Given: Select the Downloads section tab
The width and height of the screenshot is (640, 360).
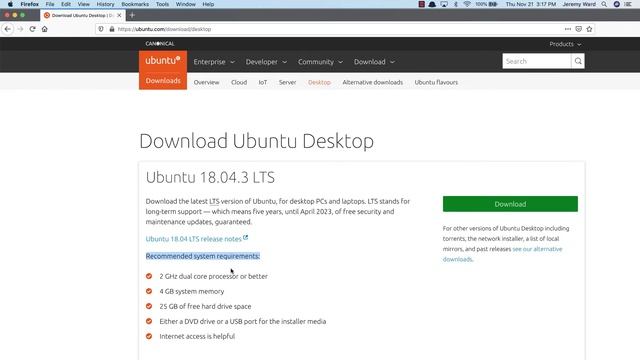Looking at the screenshot, I should pyautogui.click(x=163, y=81).
